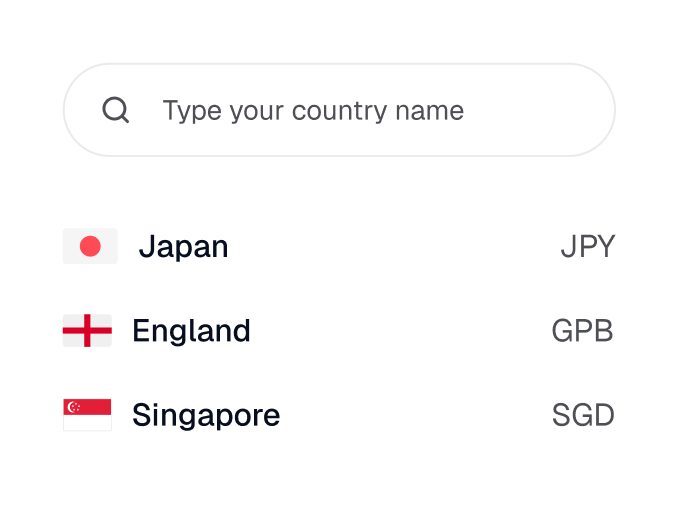Tap the red circle on Japan's flag
This screenshot has height=512, width=679.
[90, 246]
